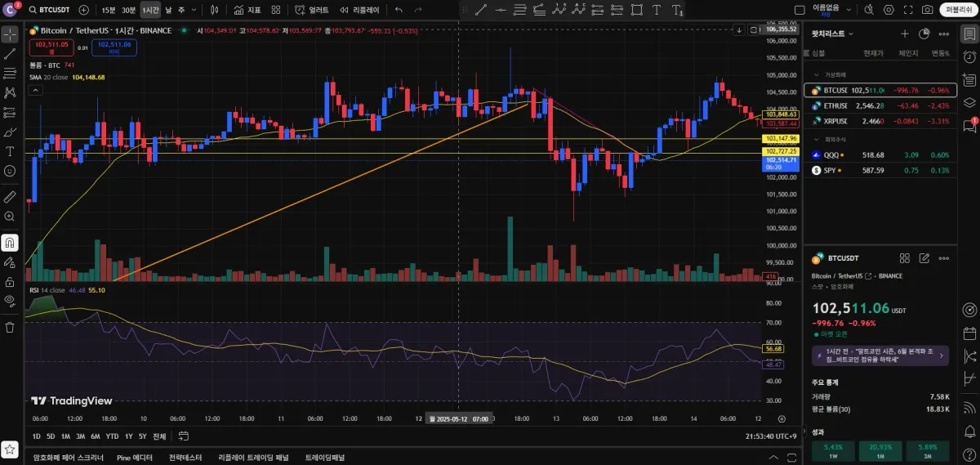The image size is (980, 465).
Task: Click the blue 102,511.06 buy button
Action: click(x=114, y=47)
